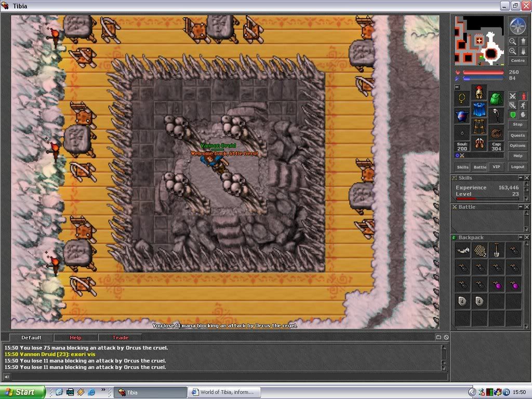Toggle stand mode red figure
Viewport: 532px width, 399px height.
pos(523,96)
